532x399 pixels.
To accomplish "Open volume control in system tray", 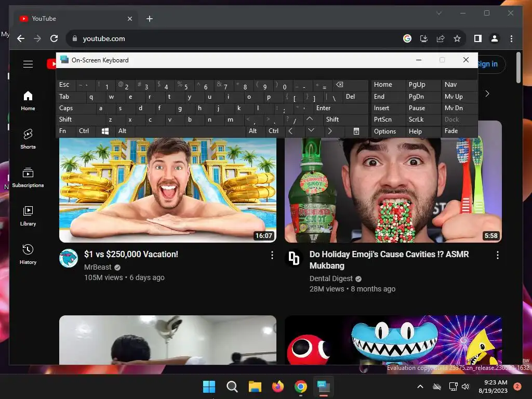I will 465,387.
